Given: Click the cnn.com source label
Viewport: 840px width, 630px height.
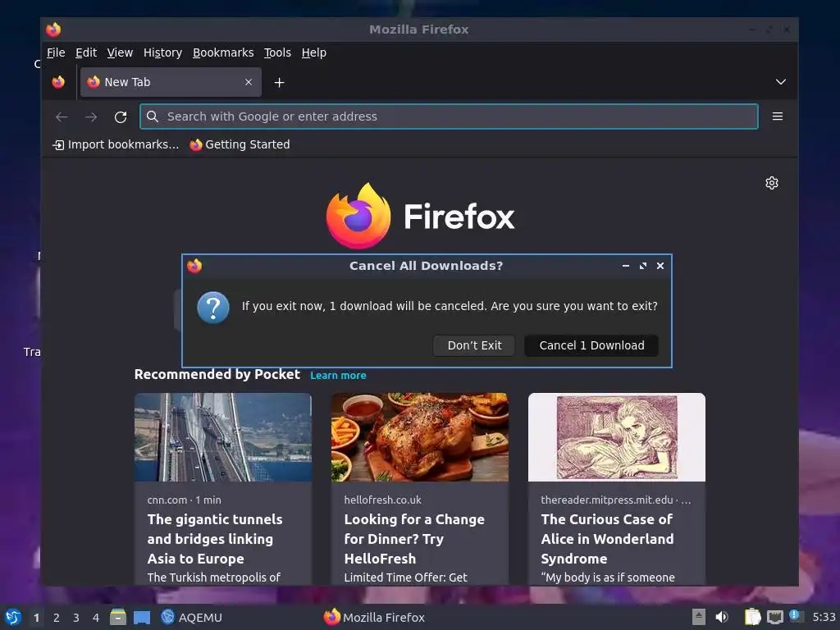Looking at the screenshot, I should tap(184, 500).
